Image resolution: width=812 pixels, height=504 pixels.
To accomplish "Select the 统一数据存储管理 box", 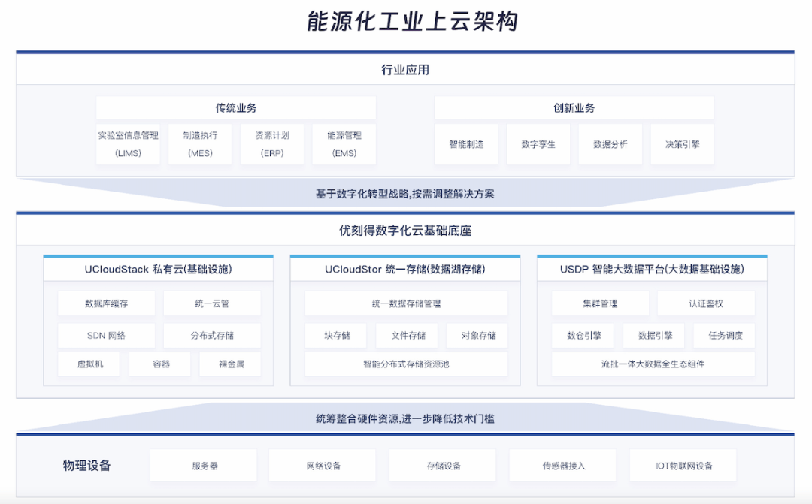I will [406, 303].
